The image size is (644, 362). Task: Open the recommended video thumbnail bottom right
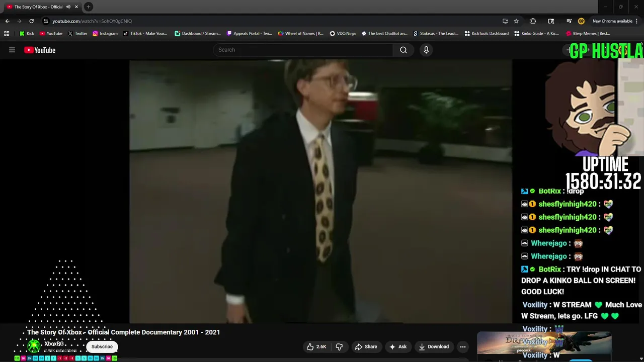pyautogui.click(x=544, y=343)
